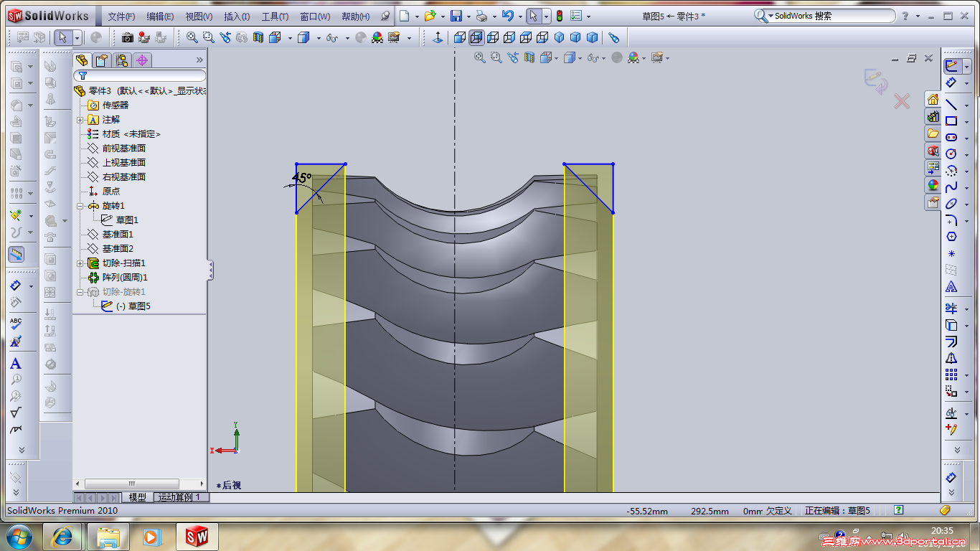Click the Undo icon
980x551 pixels.
508,16
